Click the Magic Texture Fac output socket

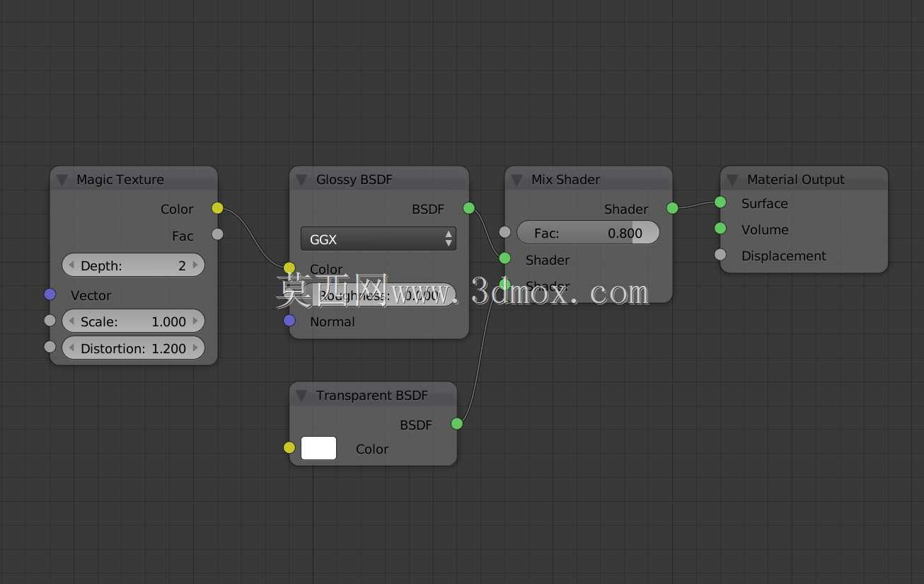[217, 234]
